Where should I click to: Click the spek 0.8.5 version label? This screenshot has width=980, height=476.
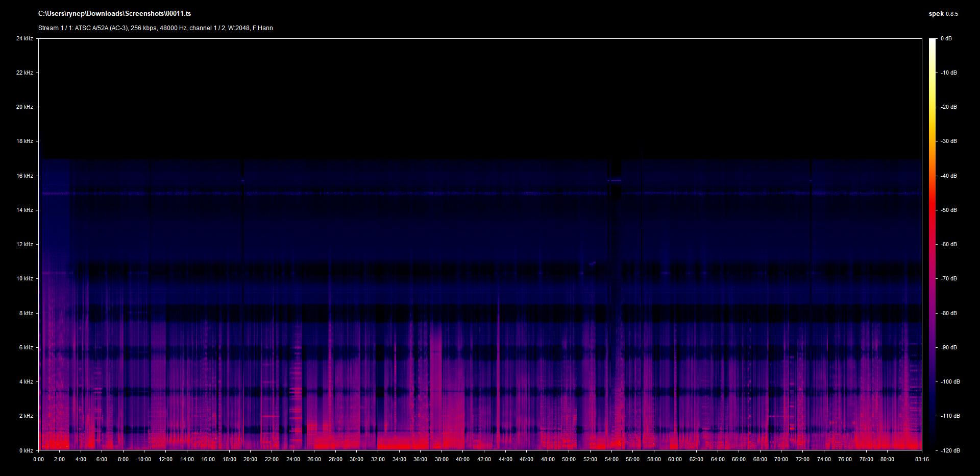(x=943, y=14)
